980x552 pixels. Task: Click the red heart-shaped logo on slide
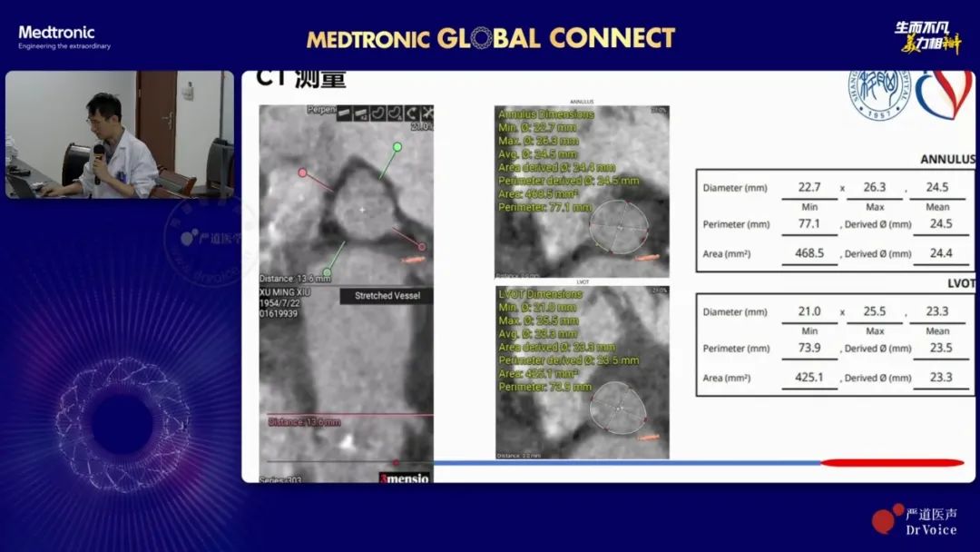coord(945,94)
